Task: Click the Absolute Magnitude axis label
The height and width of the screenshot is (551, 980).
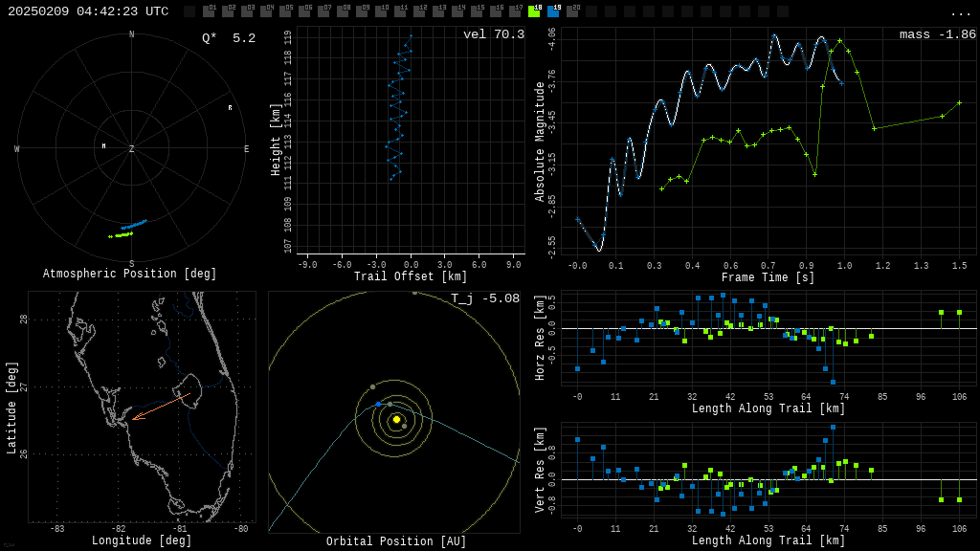Action: tap(540, 142)
